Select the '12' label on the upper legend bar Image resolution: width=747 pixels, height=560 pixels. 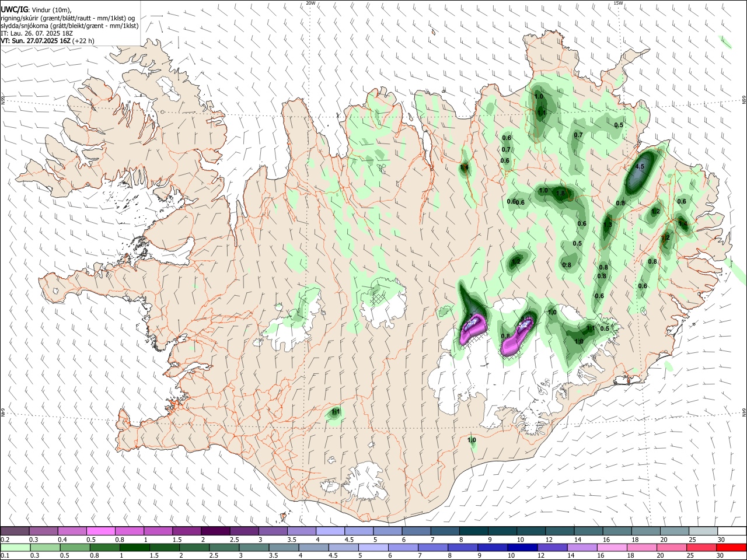tap(549, 540)
